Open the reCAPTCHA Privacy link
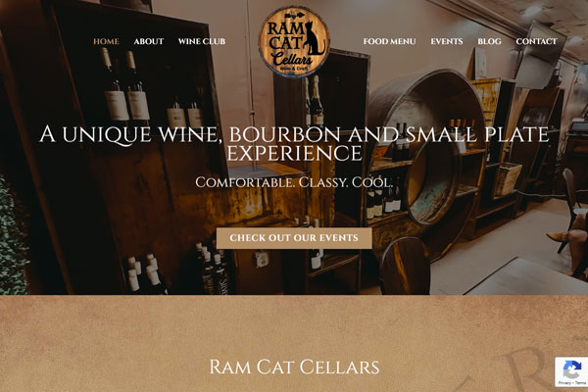Image resolution: width=588 pixels, height=392 pixels. [564, 383]
